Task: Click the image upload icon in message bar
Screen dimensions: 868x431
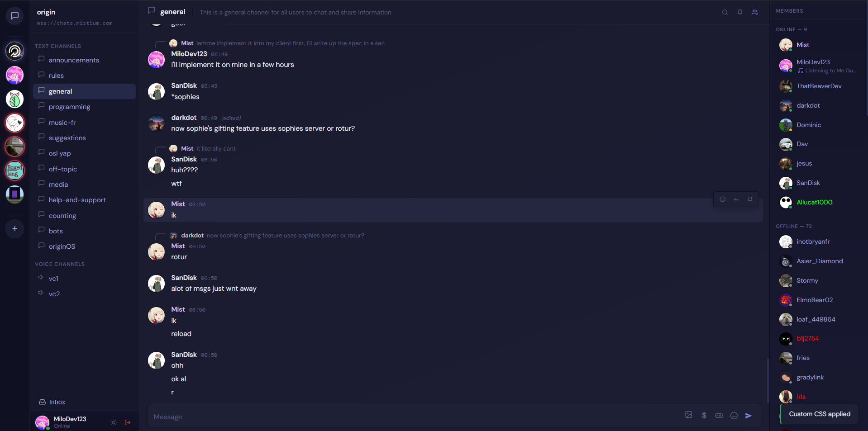Action: (688, 415)
